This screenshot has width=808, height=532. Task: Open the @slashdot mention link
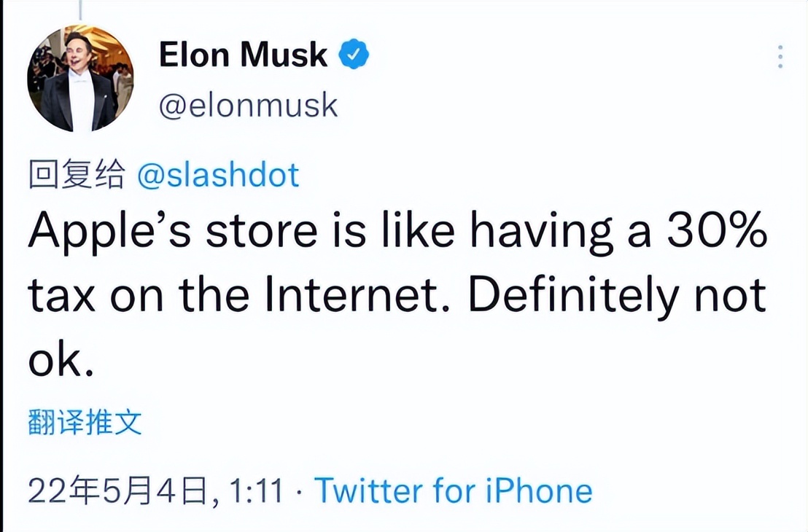coord(218,176)
